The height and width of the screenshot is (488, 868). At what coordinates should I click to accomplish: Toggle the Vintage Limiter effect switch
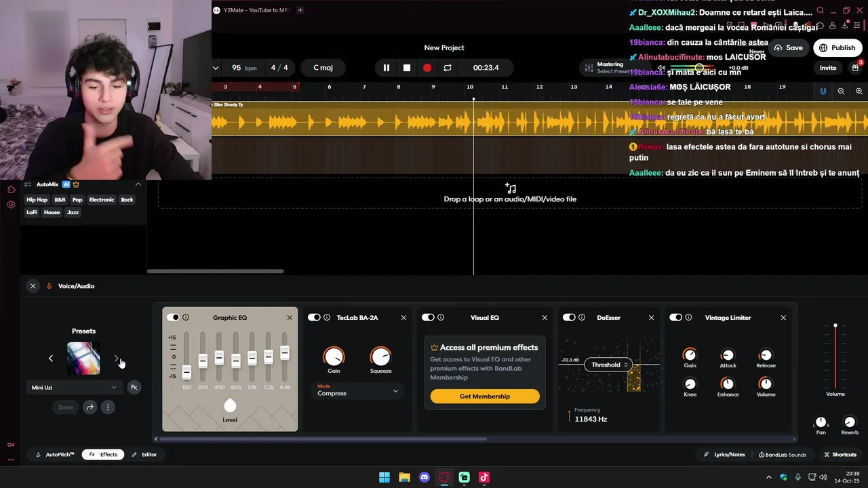coord(676,317)
